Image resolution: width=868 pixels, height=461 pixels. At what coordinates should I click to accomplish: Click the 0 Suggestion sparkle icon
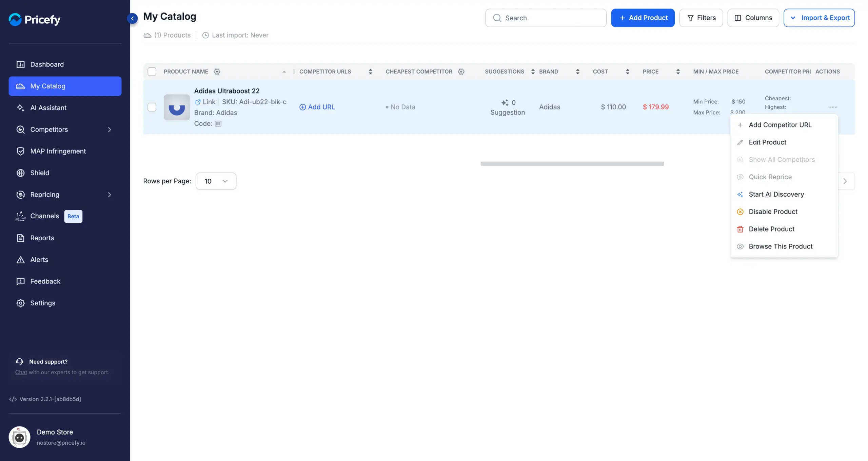click(x=505, y=103)
